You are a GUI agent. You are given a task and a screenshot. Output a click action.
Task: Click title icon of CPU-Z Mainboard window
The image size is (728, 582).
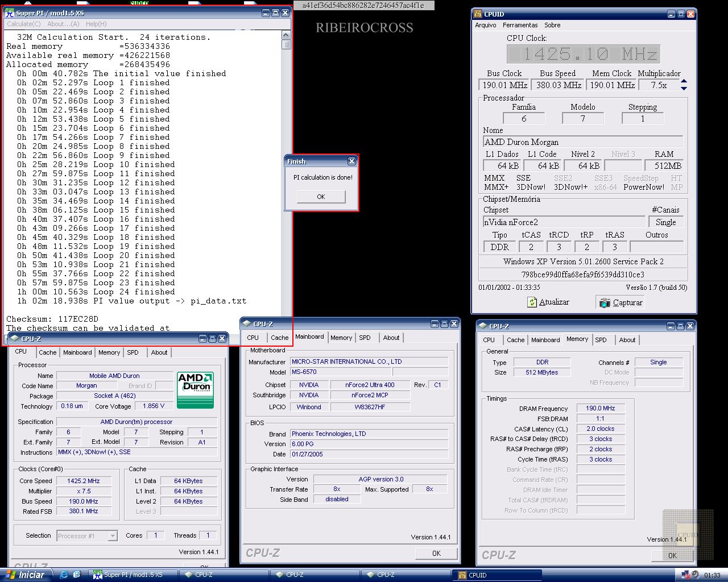coord(247,324)
